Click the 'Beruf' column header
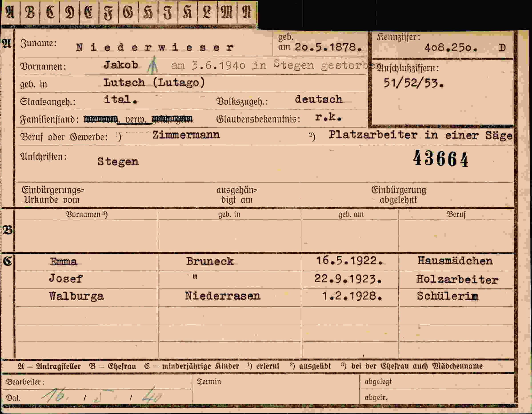The image size is (532, 414). pyautogui.click(x=456, y=214)
